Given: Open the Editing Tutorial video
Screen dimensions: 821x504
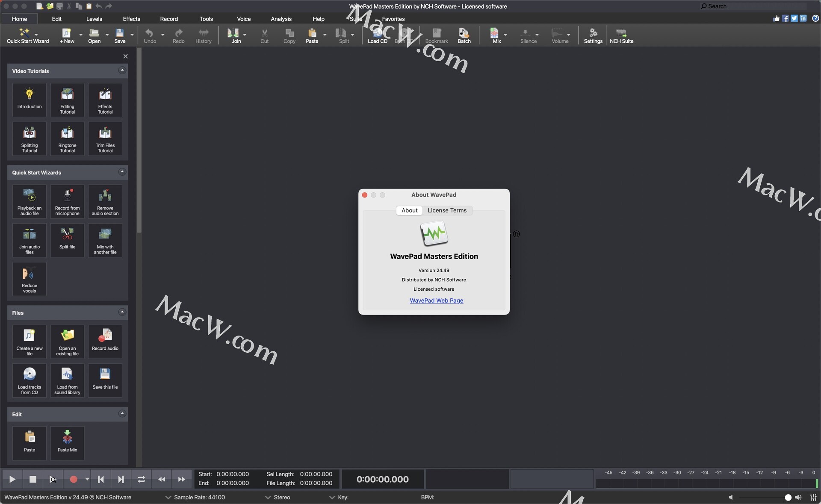Looking at the screenshot, I should coord(67,100).
